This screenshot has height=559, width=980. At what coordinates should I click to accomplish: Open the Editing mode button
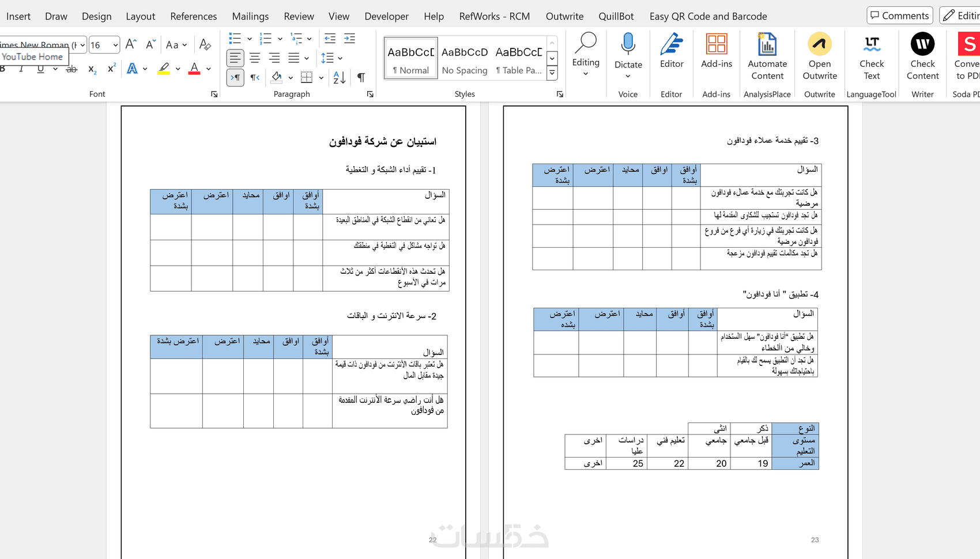[x=960, y=16]
